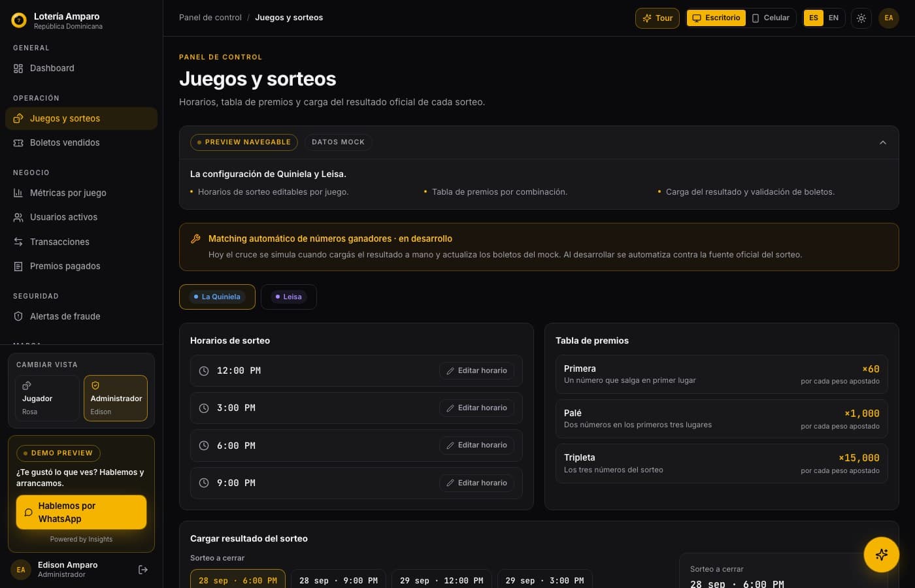Switch preview to Escritorio mode
The height and width of the screenshot is (588, 915).
716,18
